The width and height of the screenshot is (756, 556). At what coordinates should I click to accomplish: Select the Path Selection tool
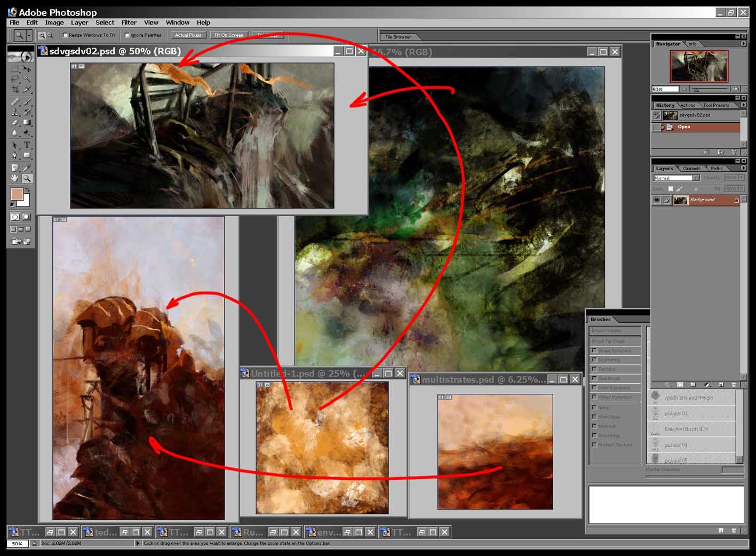(x=15, y=145)
